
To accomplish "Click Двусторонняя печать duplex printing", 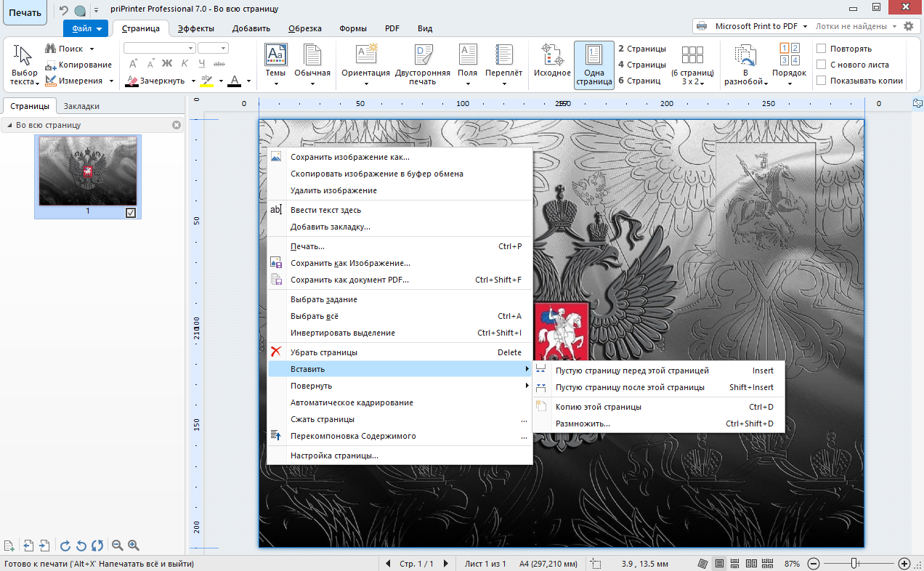I will pos(422,65).
